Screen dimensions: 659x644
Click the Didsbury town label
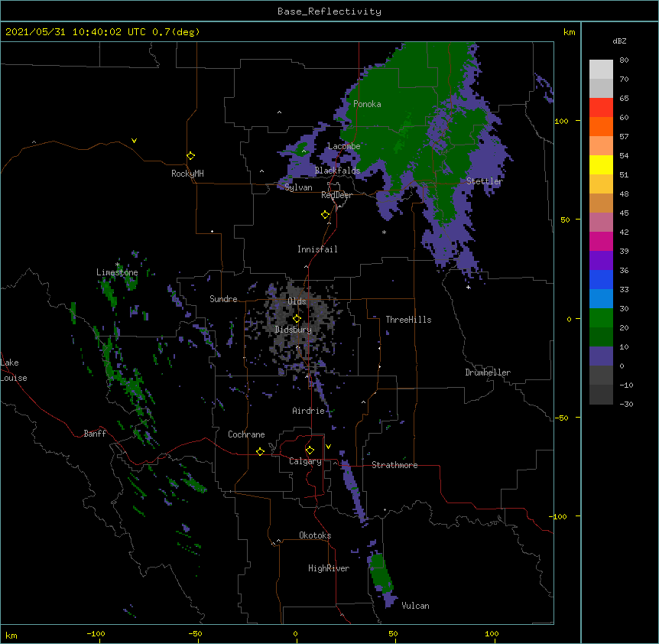coord(294,330)
